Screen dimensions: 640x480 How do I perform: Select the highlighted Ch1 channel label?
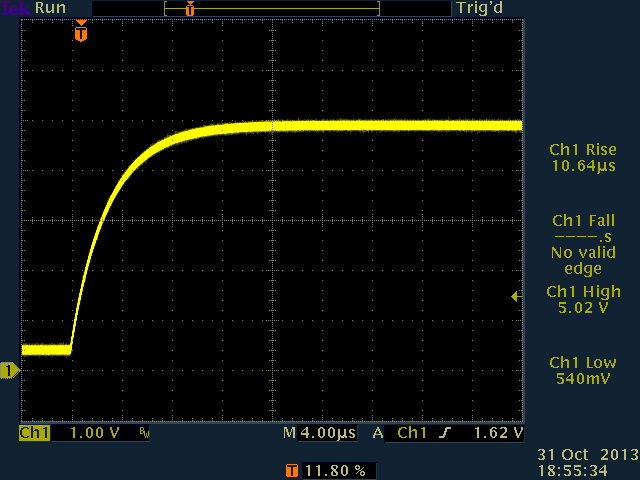(34, 434)
